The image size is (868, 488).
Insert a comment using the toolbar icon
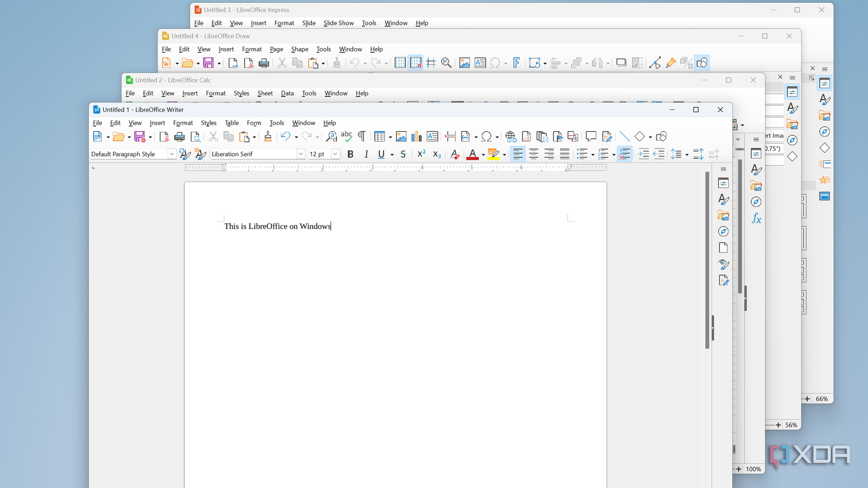[591, 137]
